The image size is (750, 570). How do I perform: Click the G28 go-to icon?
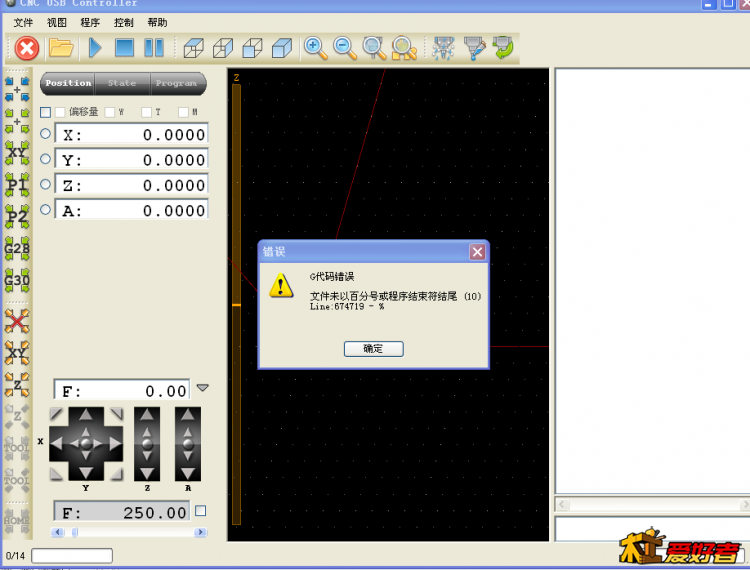coord(17,249)
